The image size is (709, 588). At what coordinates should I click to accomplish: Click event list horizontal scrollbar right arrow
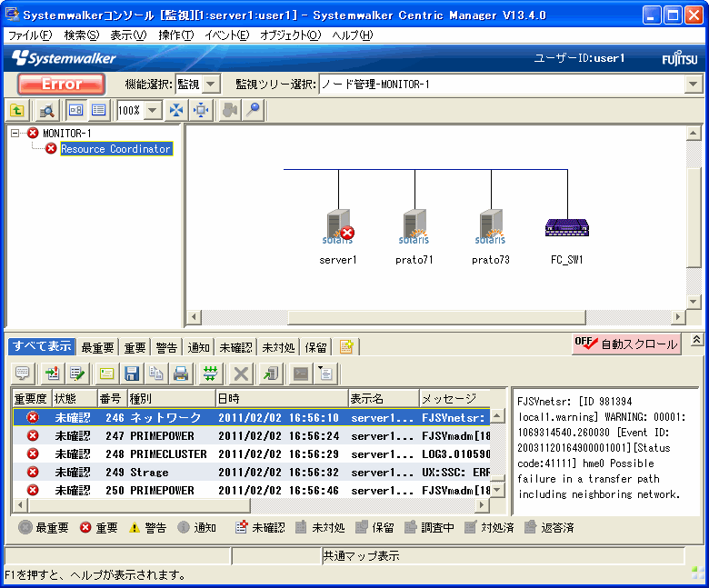tap(483, 504)
